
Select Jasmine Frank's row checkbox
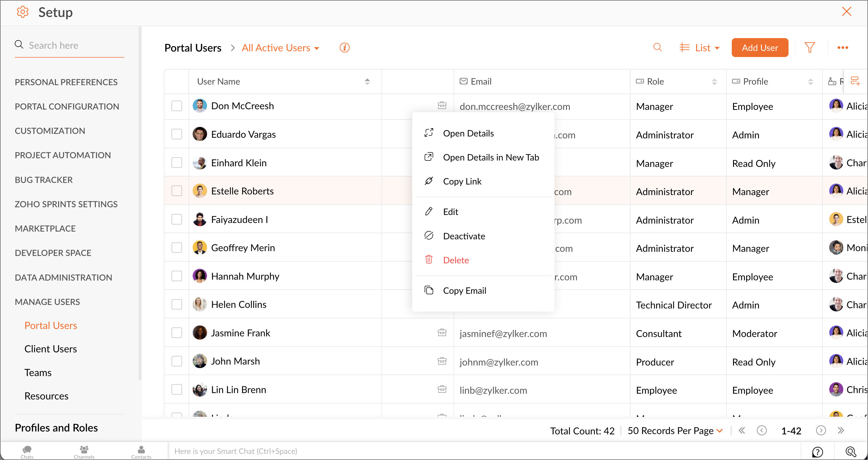pyautogui.click(x=177, y=333)
